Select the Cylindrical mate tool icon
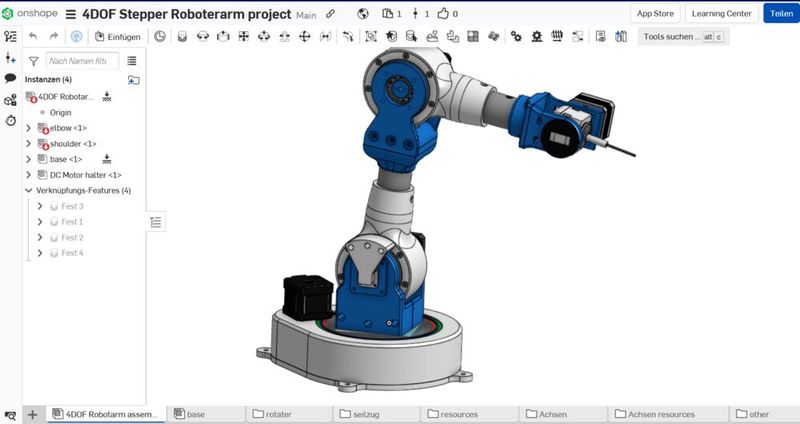Screen dimensions: 800x424 pyautogui.click(x=264, y=36)
